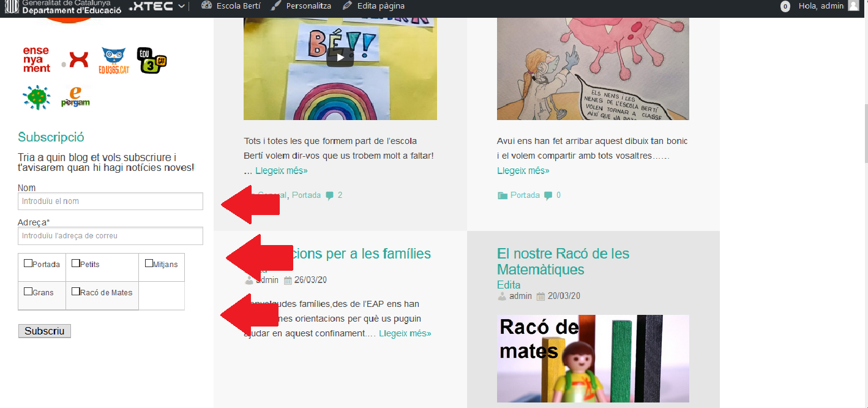Click the ensenyament logo icon

36,59
